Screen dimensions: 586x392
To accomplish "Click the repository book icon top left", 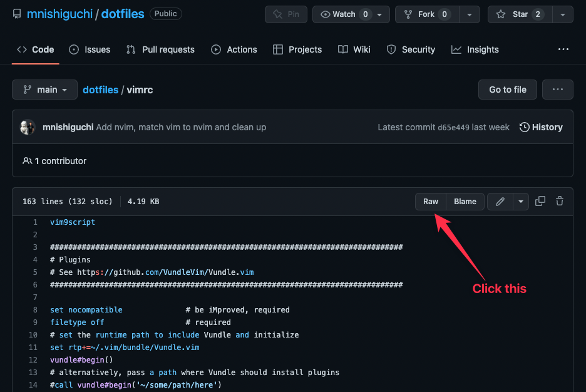I will click(x=17, y=13).
